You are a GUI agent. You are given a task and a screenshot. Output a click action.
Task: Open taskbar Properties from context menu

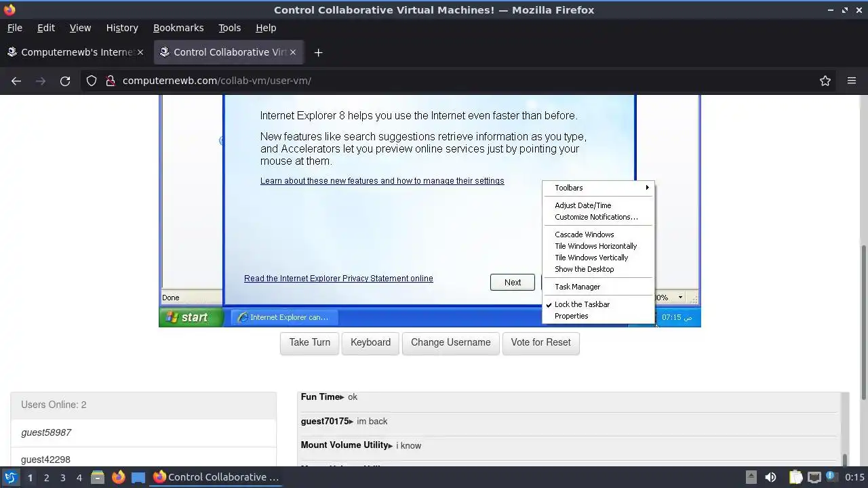click(598, 316)
